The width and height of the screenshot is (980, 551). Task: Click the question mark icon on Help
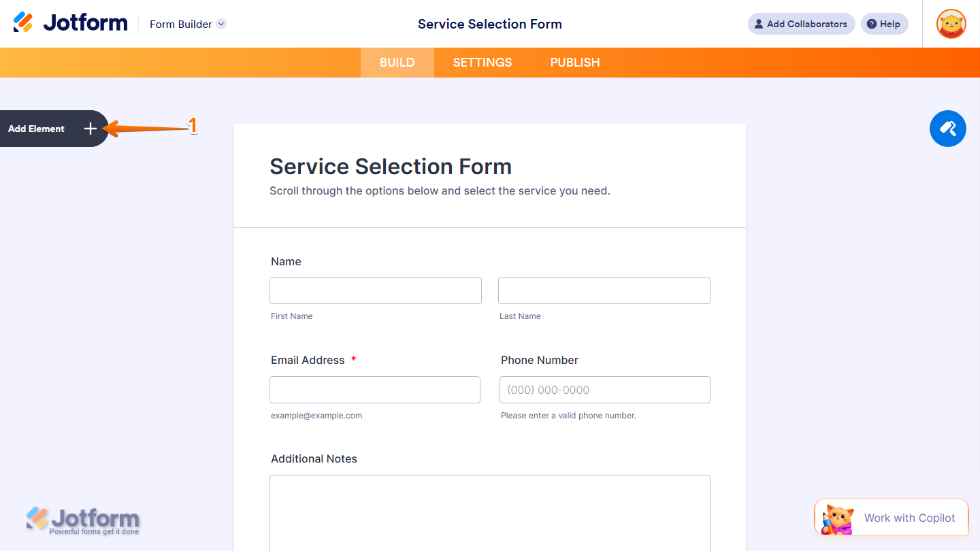click(x=871, y=24)
